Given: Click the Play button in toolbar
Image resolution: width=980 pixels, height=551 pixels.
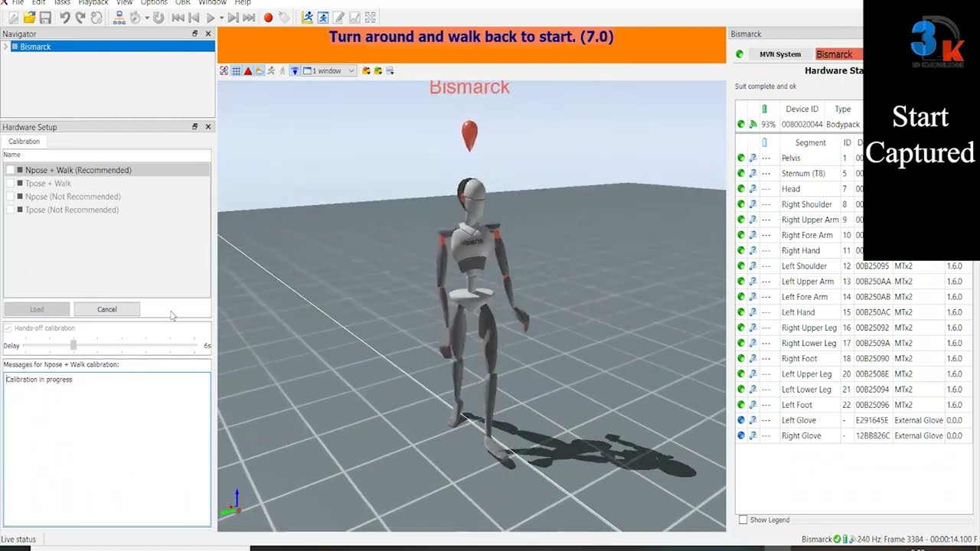Looking at the screenshot, I should tap(211, 18).
